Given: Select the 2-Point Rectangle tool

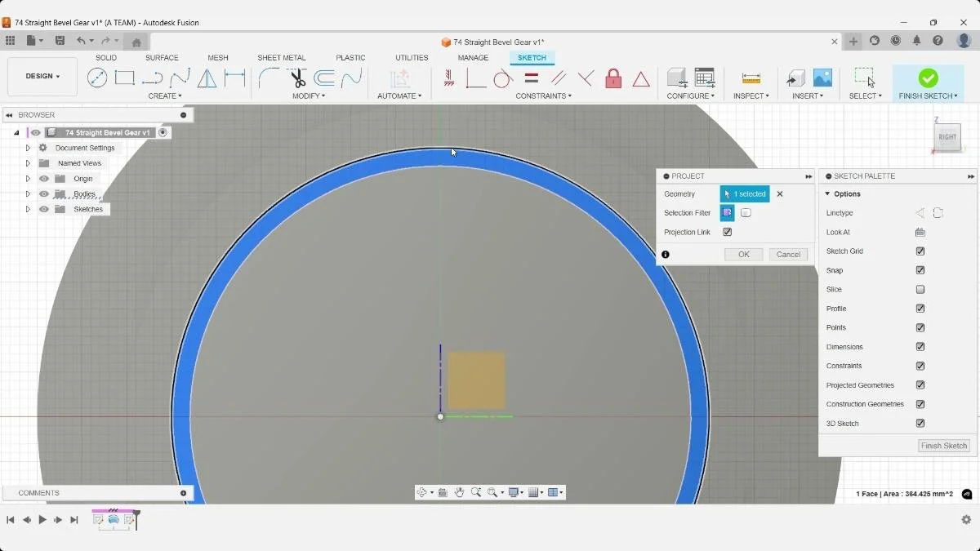Looking at the screenshot, I should pos(124,78).
